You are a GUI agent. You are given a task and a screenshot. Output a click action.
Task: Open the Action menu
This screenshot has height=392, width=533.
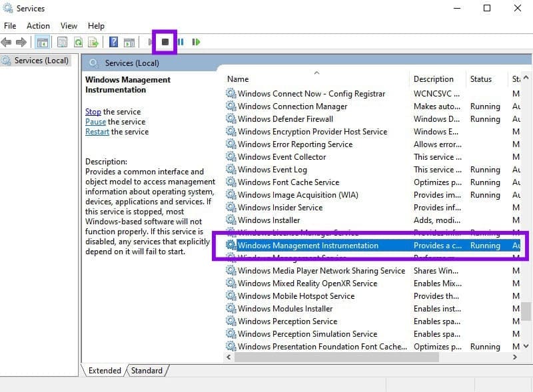(x=38, y=26)
